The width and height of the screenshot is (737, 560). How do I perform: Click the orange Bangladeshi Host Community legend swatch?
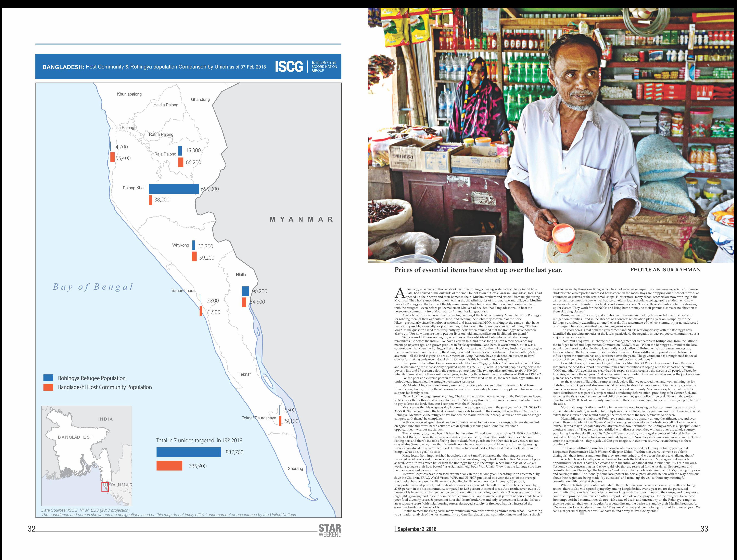point(48,387)
